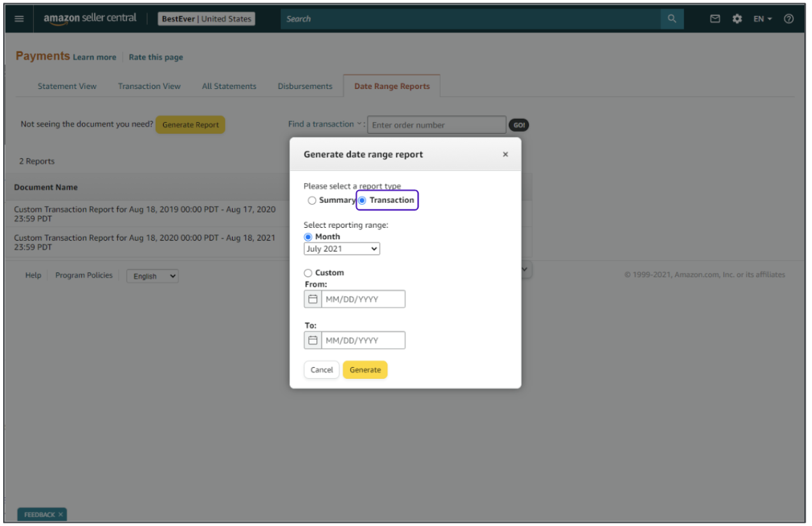Open the hamburger navigation menu

tap(19, 19)
